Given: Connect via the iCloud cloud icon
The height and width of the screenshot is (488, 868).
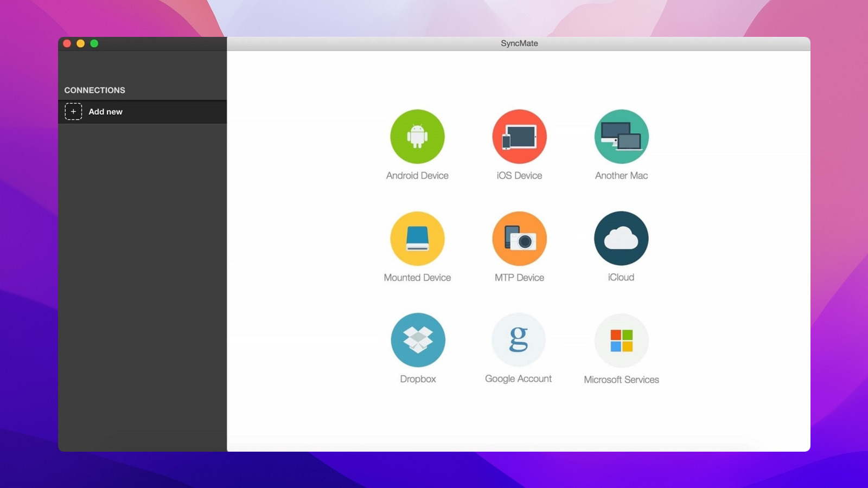Looking at the screenshot, I should pos(621,238).
